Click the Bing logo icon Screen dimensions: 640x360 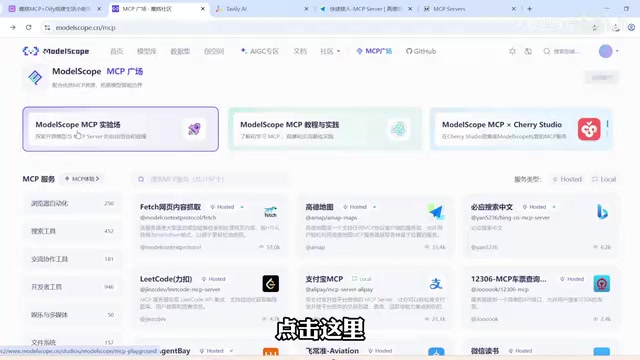[x=602, y=212]
